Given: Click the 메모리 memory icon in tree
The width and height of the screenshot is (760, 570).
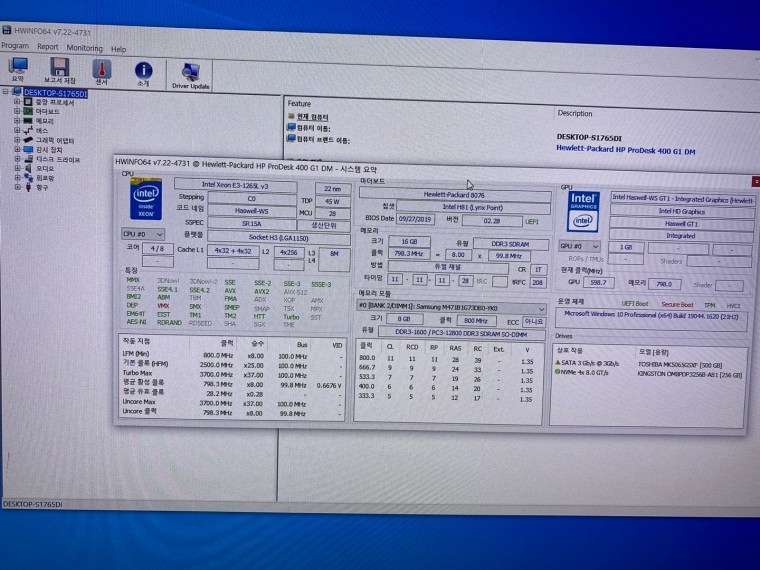Looking at the screenshot, I should click(x=28, y=121).
